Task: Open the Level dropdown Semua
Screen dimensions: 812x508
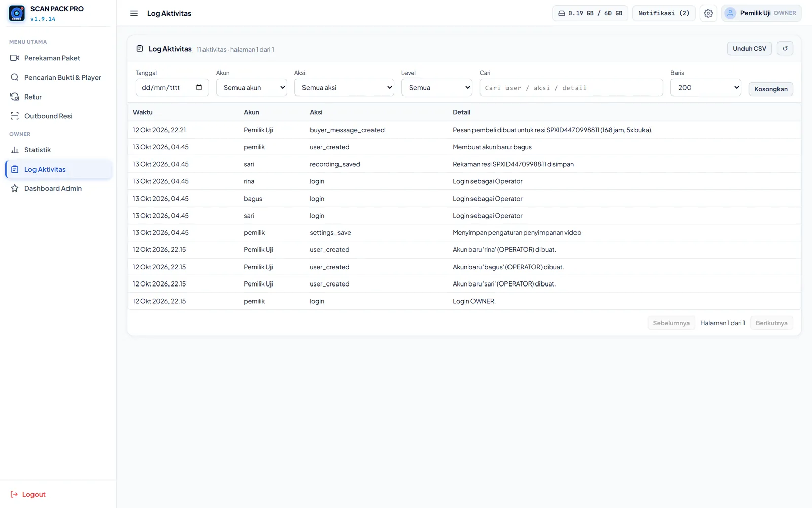Action: tap(437, 87)
